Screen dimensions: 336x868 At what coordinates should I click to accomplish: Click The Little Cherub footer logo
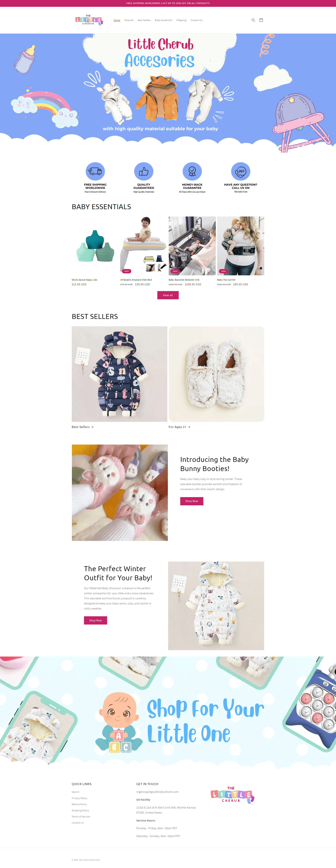[233, 795]
